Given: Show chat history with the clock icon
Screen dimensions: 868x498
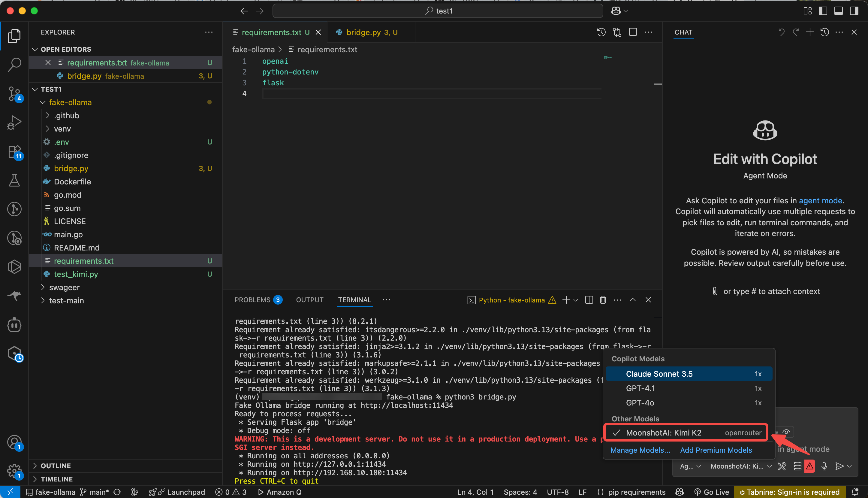Looking at the screenshot, I should pyautogui.click(x=824, y=32).
